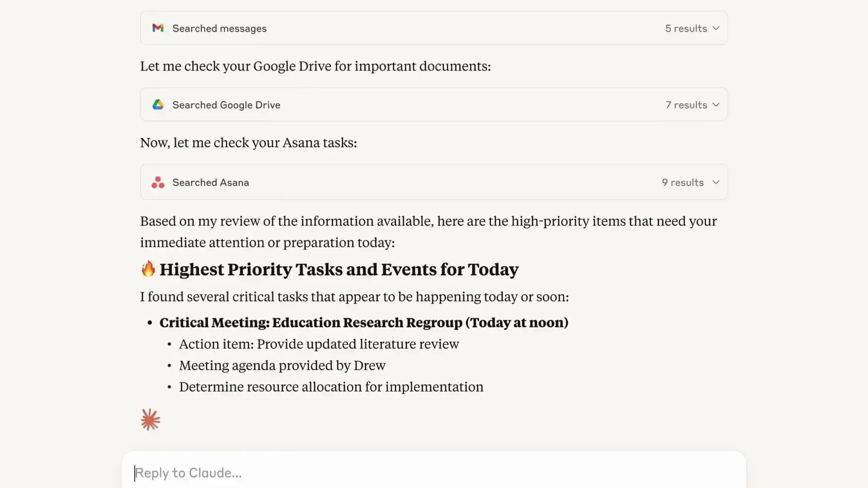Click the Google Drive icon

click(x=158, y=105)
